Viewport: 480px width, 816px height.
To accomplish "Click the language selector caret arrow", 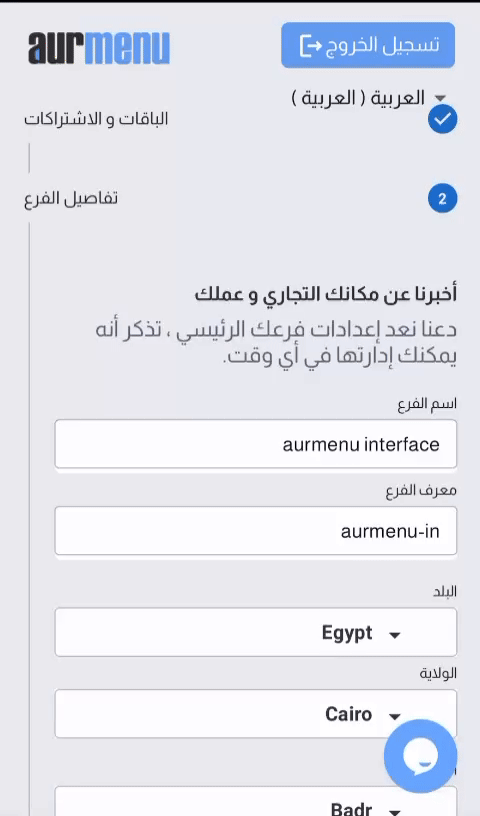I will click(440, 98).
